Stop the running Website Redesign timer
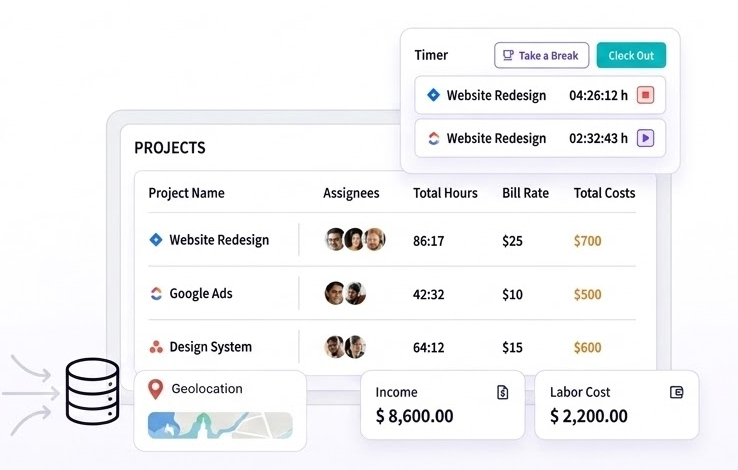Viewport: 738px width, 470px height. click(645, 96)
